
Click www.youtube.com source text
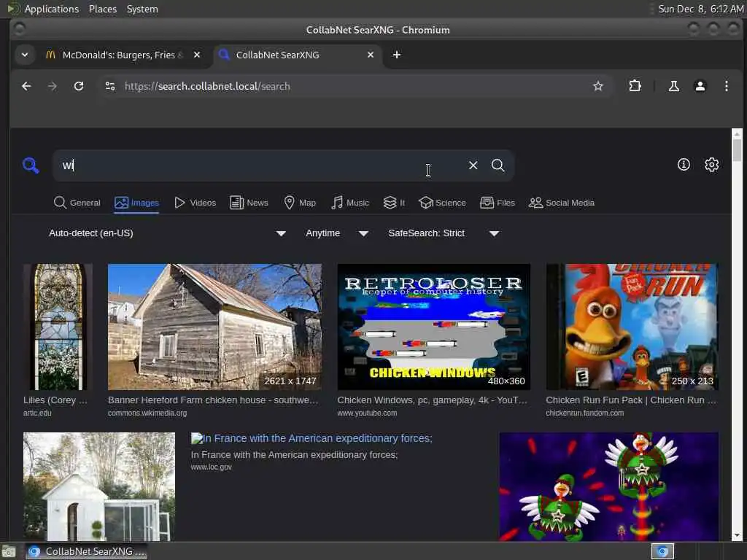pyautogui.click(x=367, y=413)
